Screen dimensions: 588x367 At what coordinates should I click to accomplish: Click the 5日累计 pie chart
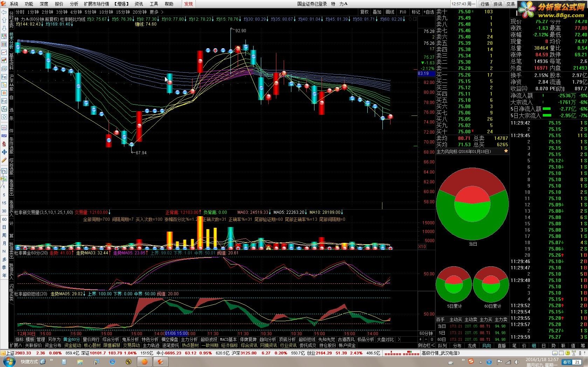pyautogui.click(x=454, y=284)
